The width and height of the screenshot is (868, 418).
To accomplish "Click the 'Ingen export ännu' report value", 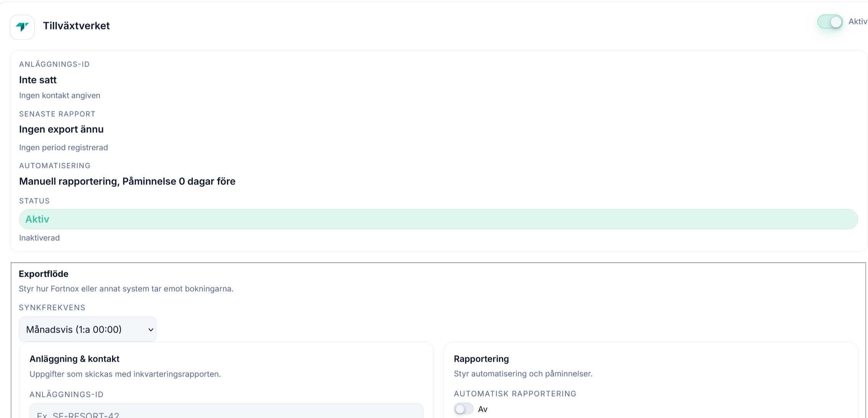I will pyautogui.click(x=61, y=129).
